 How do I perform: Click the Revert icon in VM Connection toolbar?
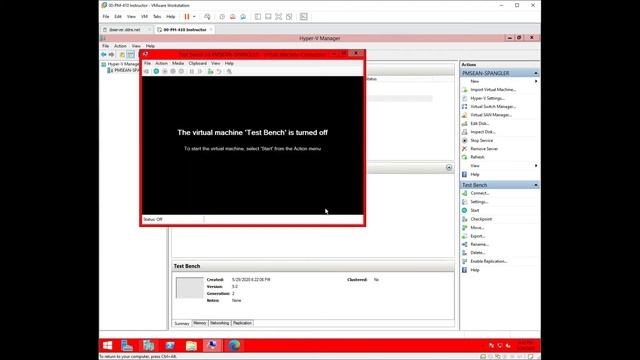click(219, 71)
